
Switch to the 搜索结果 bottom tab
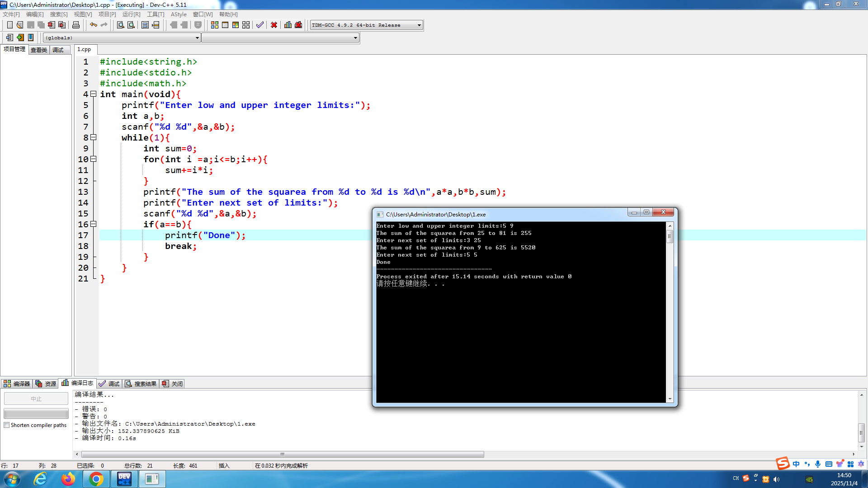click(141, 384)
